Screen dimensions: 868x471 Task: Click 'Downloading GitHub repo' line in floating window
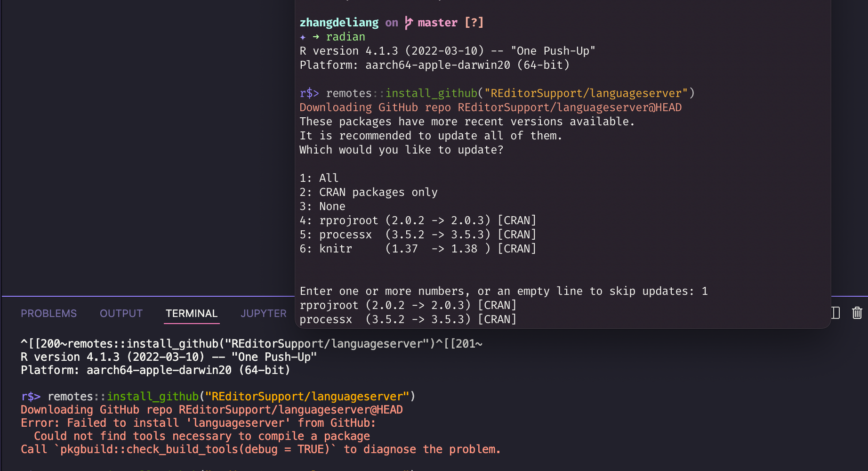490,107
